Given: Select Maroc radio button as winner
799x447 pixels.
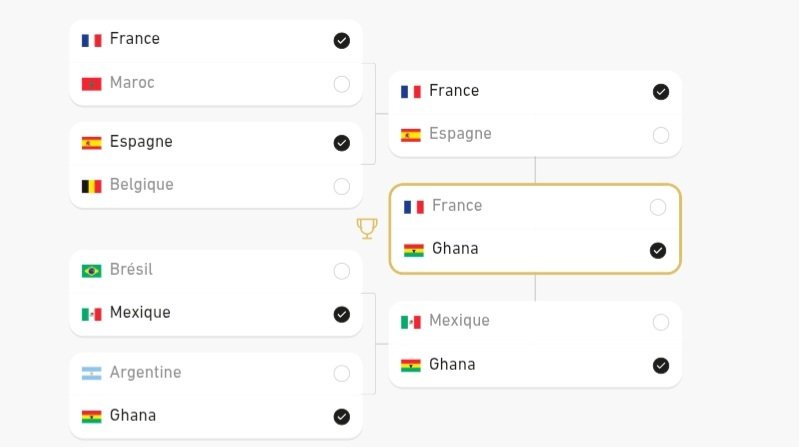Looking at the screenshot, I should [x=342, y=84].
